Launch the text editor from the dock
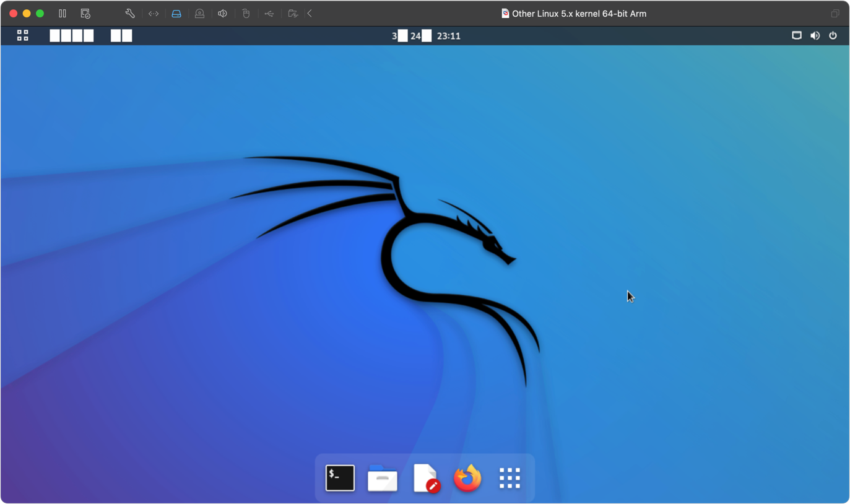The height and width of the screenshot is (504, 850). [426, 478]
